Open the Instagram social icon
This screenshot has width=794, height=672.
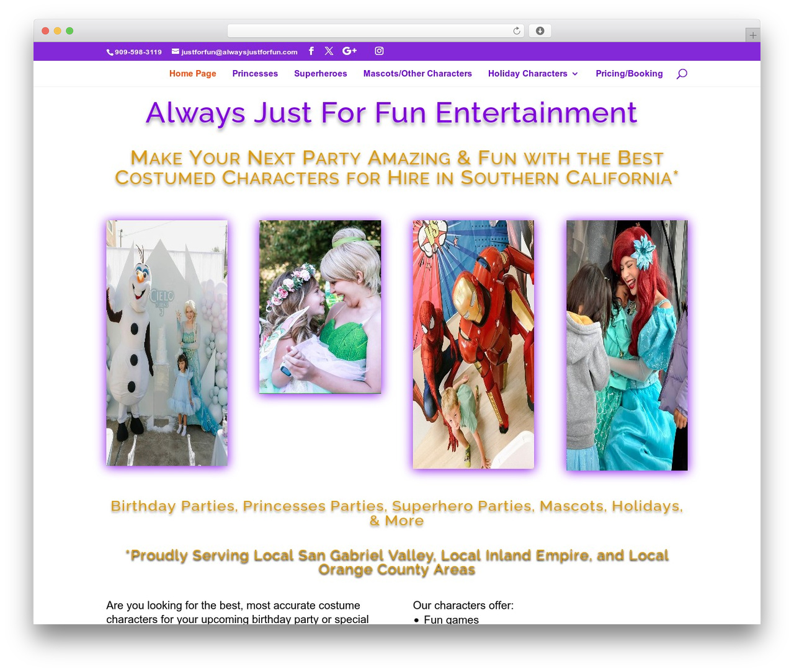(379, 51)
